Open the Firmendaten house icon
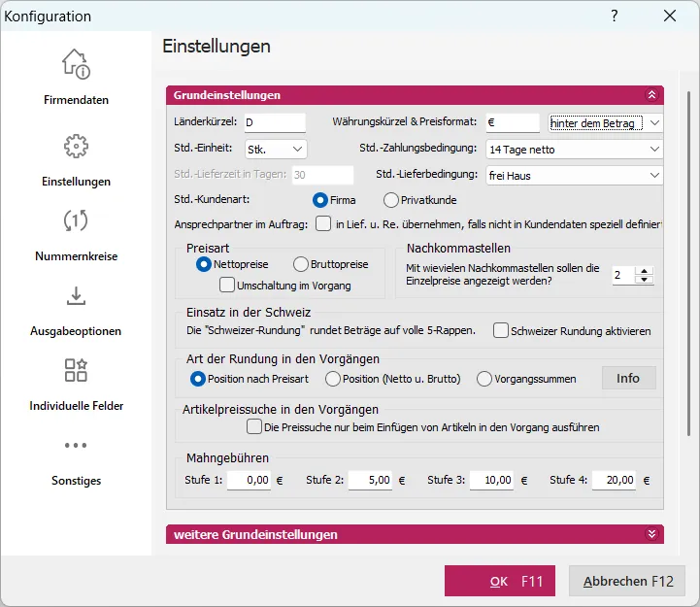Image resolution: width=700 pixels, height=607 pixels. 76,65
